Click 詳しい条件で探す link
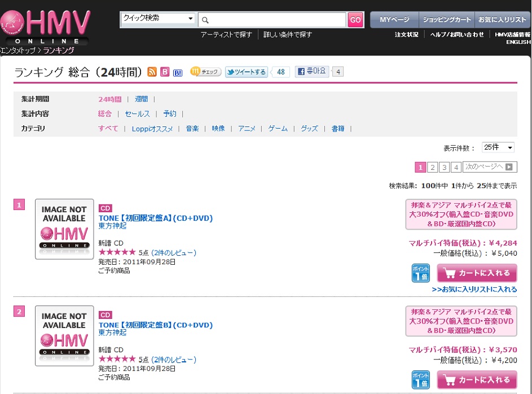The image size is (532, 394). coord(288,34)
